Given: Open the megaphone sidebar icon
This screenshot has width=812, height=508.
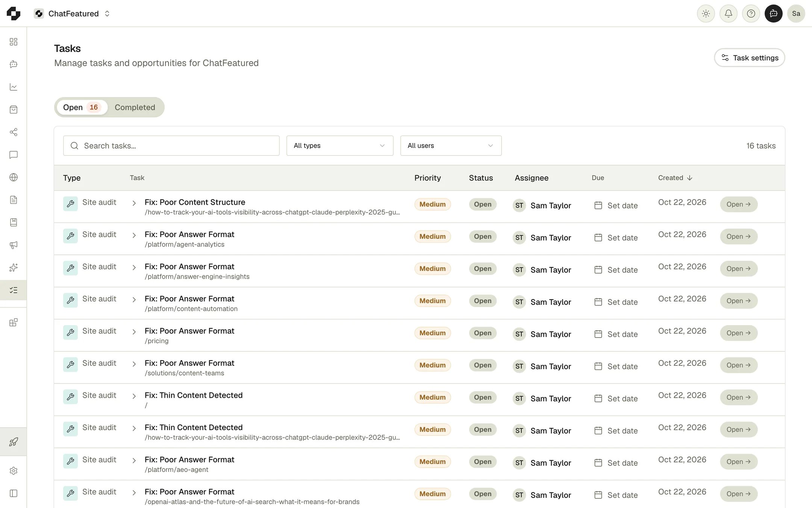Looking at the screenshot, I should coord(14,245).
